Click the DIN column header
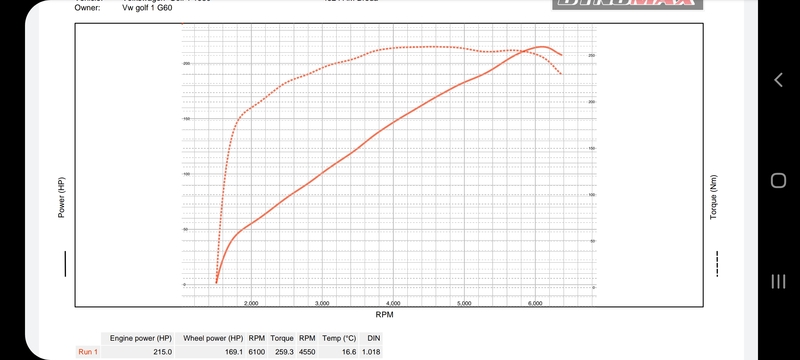The image size is (800, 360). (x=373, y=338)
